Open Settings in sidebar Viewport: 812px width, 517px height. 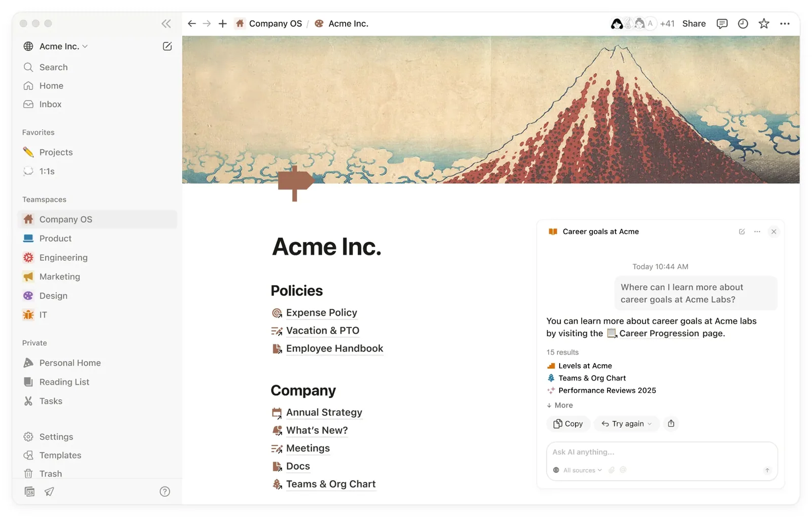[97, 437]
